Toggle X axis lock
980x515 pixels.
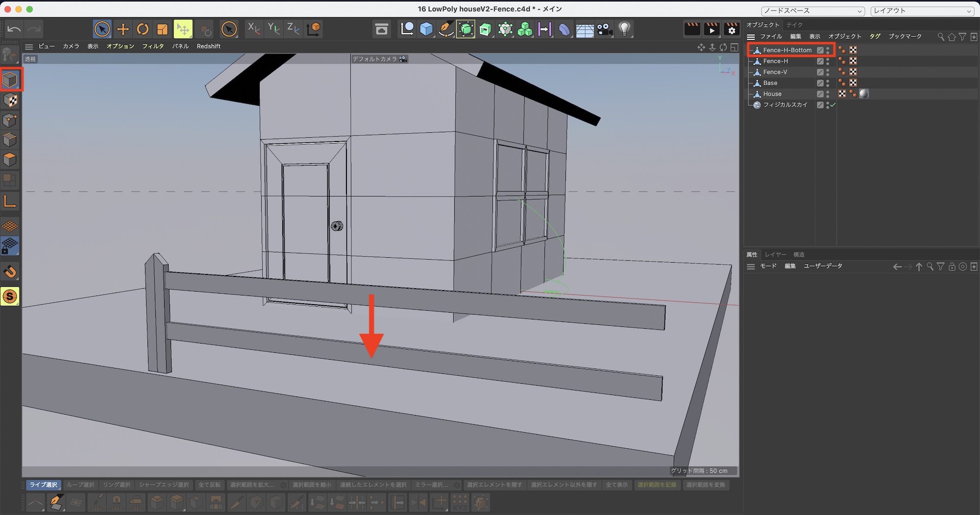(253, 29)
